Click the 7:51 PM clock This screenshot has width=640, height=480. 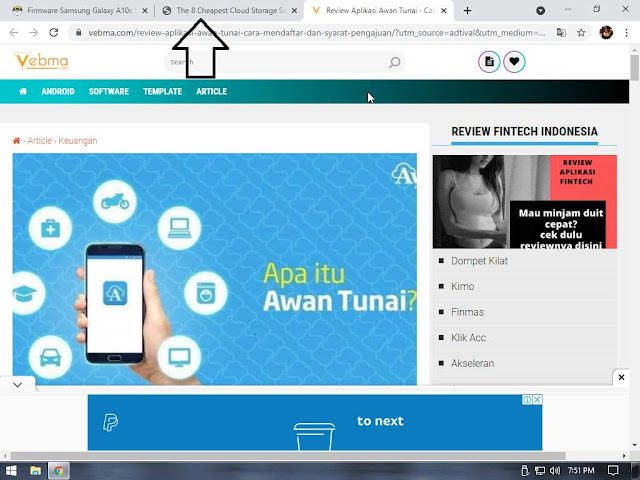click(581, 471)
